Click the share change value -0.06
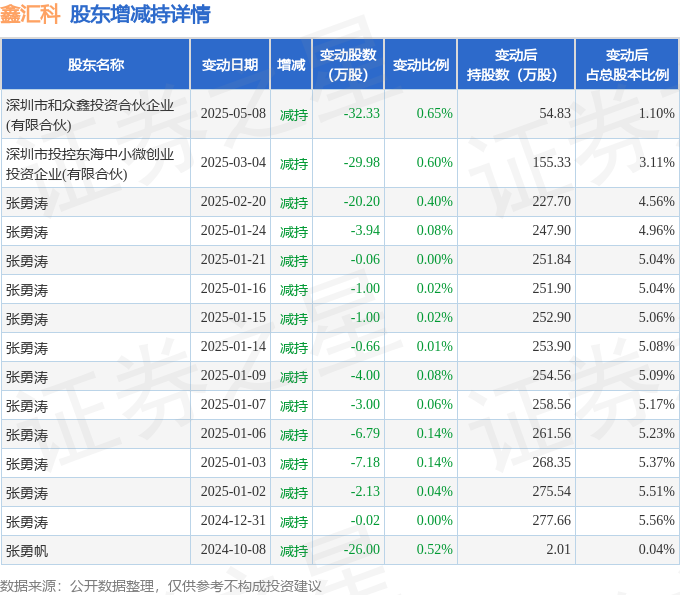Screen dimensions: 680x595 (365, 259)
